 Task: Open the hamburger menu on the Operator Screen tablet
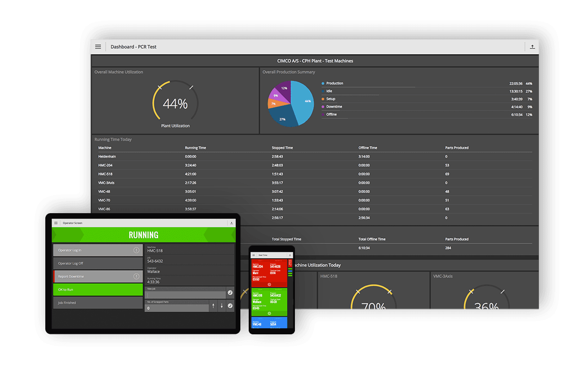(x=56, y=223)
